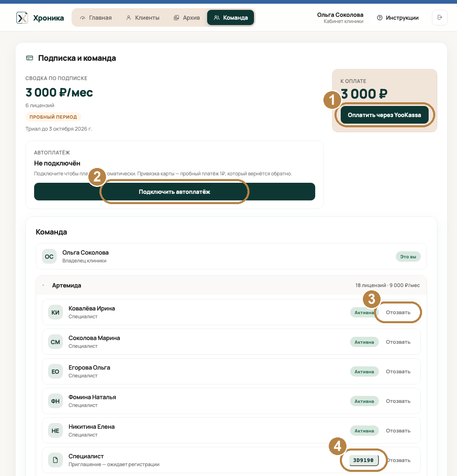The height and width of the screenshot is (476, 457).
Task: Copy invitation code 3D9190
Action: (363, 460)
